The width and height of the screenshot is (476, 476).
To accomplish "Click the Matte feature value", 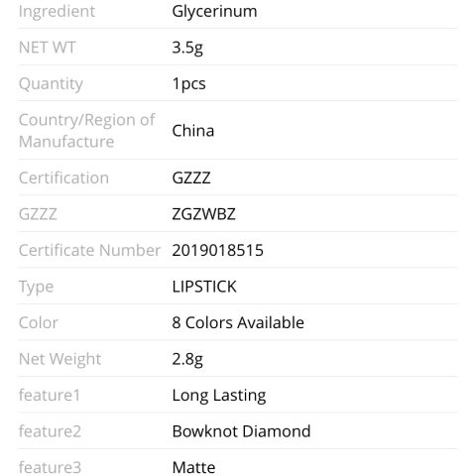I will coord(193,467).
